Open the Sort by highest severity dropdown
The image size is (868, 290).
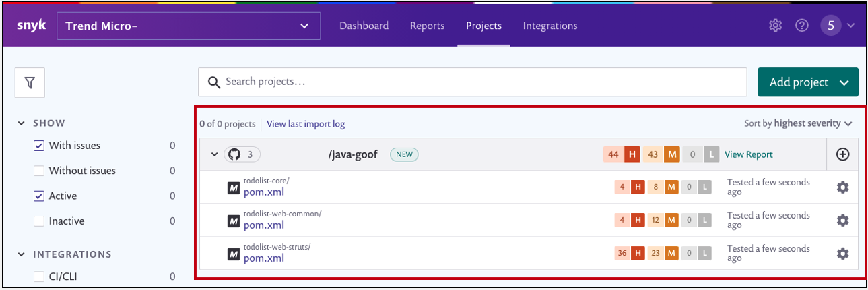pyautogui.click(x=799, y=123)
